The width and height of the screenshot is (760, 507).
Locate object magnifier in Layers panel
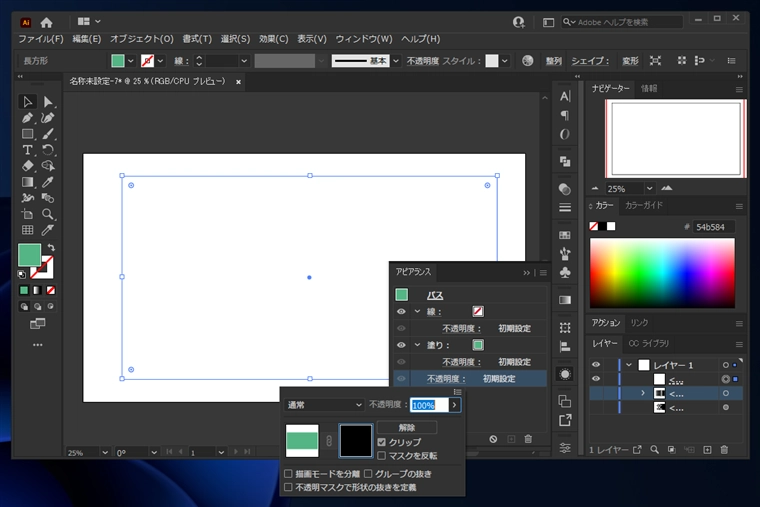654,450
